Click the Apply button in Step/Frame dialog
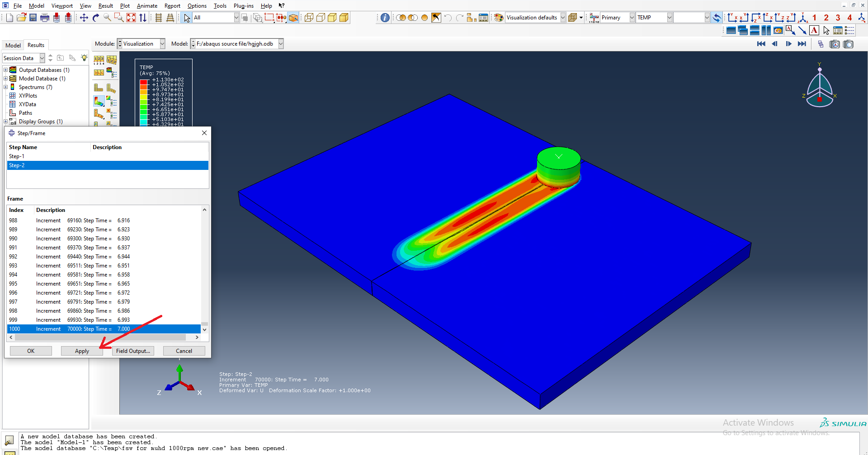The image size is (868, 455). tap(82, 351)
